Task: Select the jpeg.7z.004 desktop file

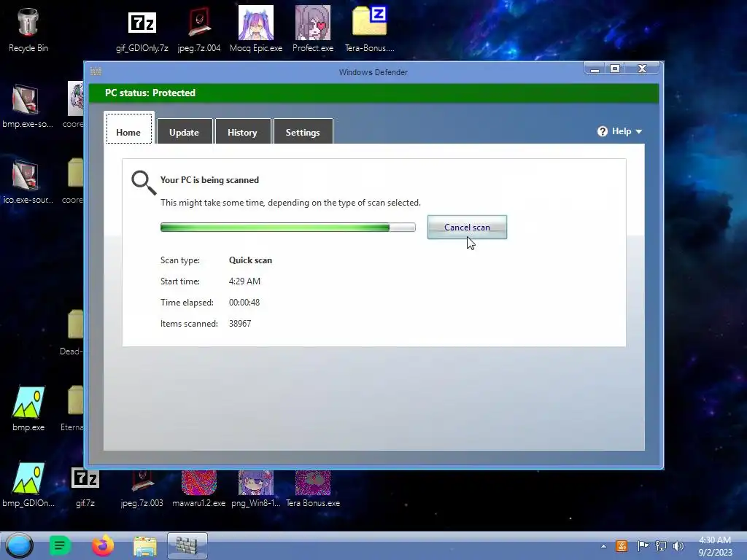Action: coord(199,29)
